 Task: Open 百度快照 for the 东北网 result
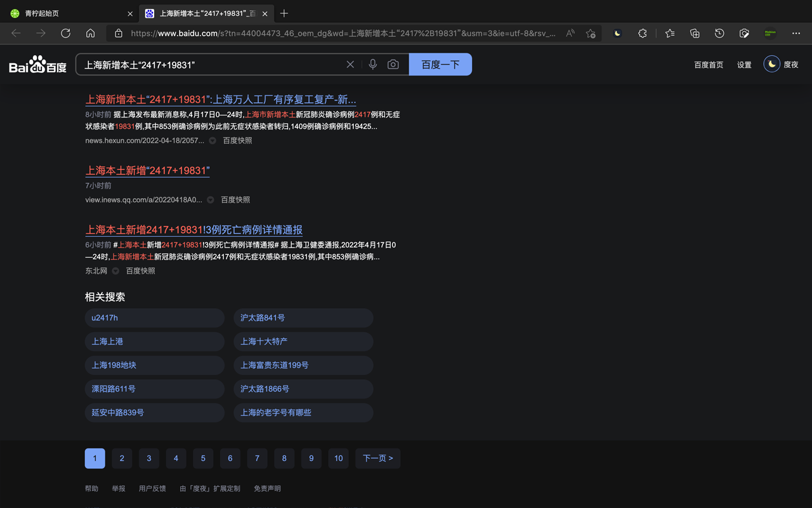click(x=140, y=271)
